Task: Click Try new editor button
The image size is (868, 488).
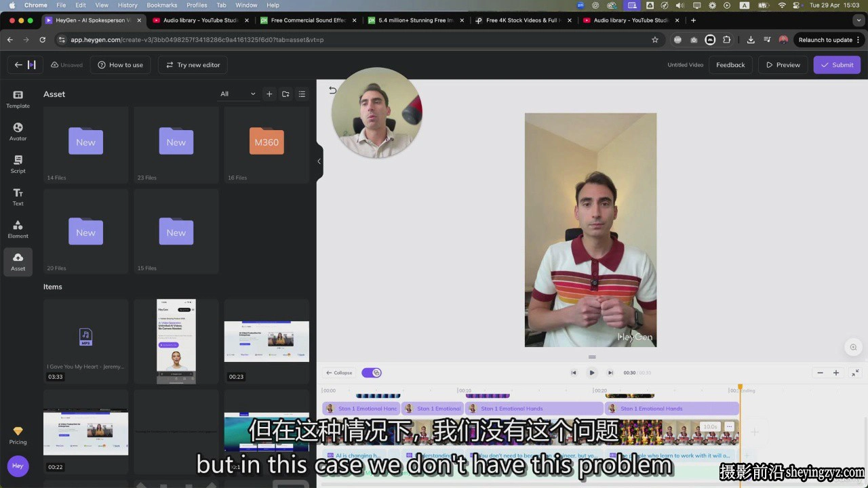Action: (x=193, y=65)
